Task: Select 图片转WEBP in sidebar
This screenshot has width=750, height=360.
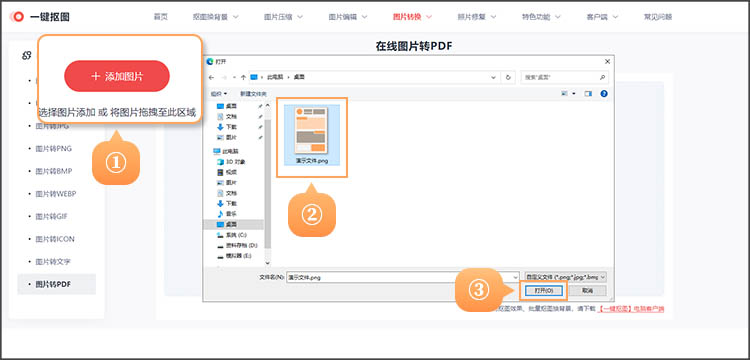Action: click(x=55, y=194)
